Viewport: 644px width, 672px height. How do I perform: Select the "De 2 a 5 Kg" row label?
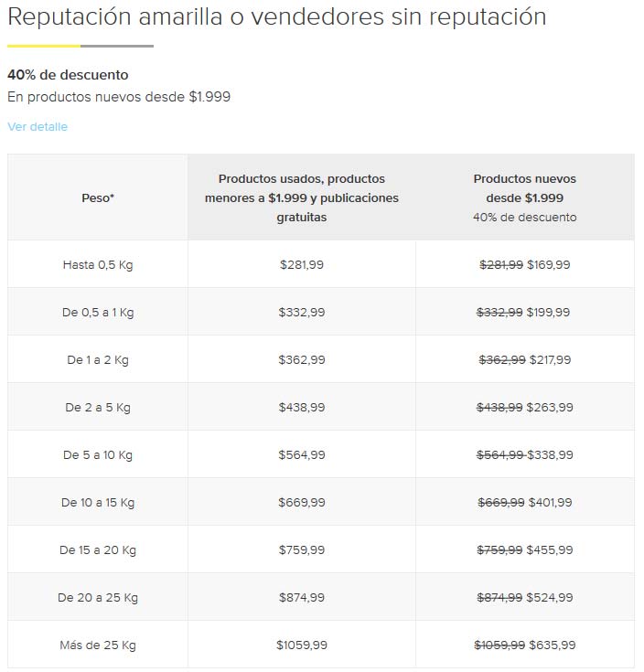pyautogui.click(x=98, y=408)
